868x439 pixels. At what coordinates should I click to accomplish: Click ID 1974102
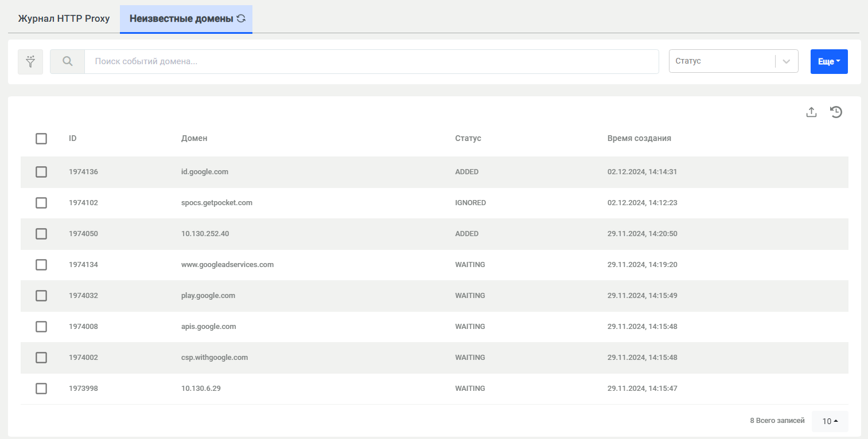pos(83,203)
